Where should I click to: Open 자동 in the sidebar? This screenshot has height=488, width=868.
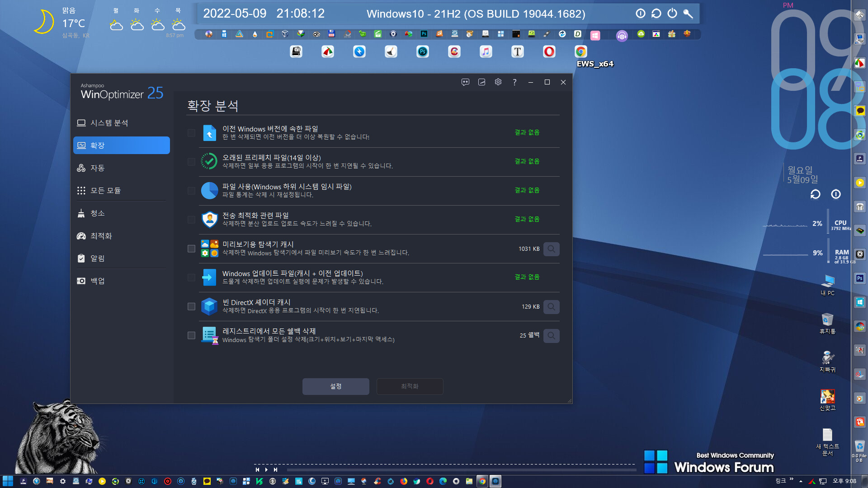pyautogui.click(x=122, y=168)
